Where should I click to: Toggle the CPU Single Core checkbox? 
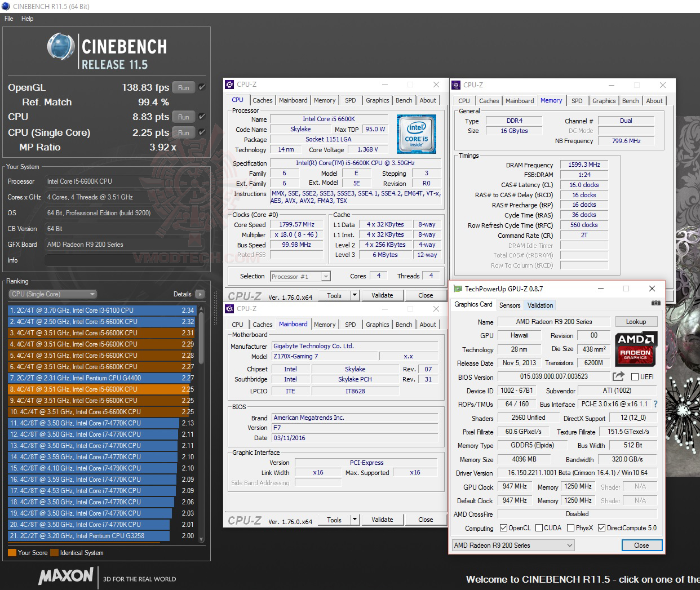pos(202,132)
